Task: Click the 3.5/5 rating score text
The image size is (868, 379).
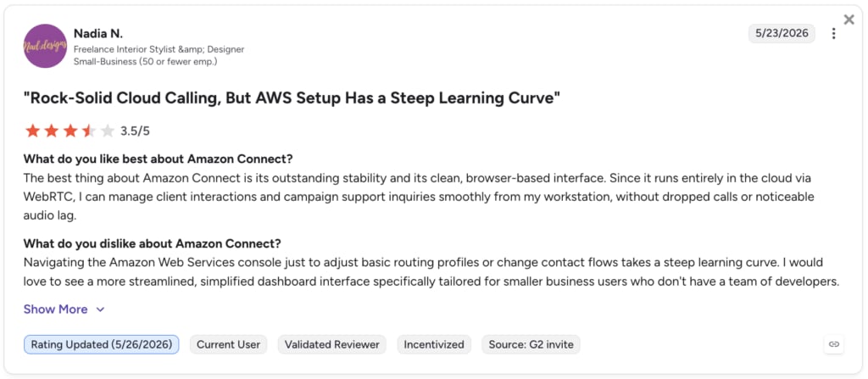Action: (135, 131)
